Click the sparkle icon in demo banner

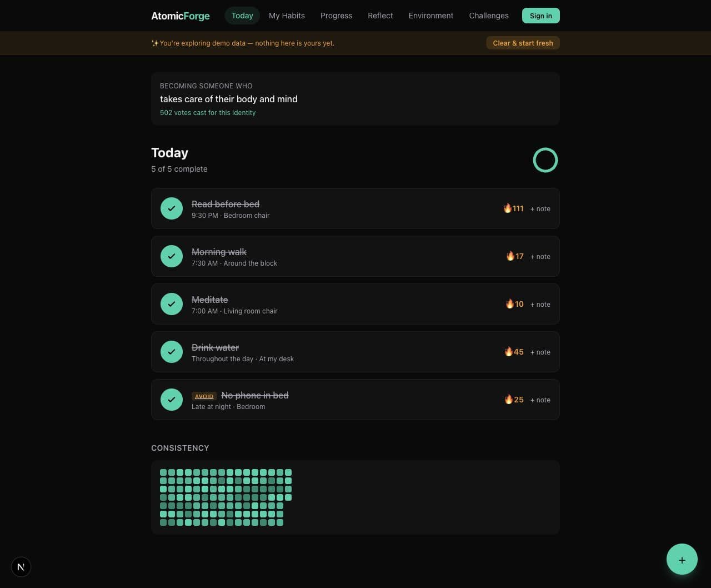point(155,43)
